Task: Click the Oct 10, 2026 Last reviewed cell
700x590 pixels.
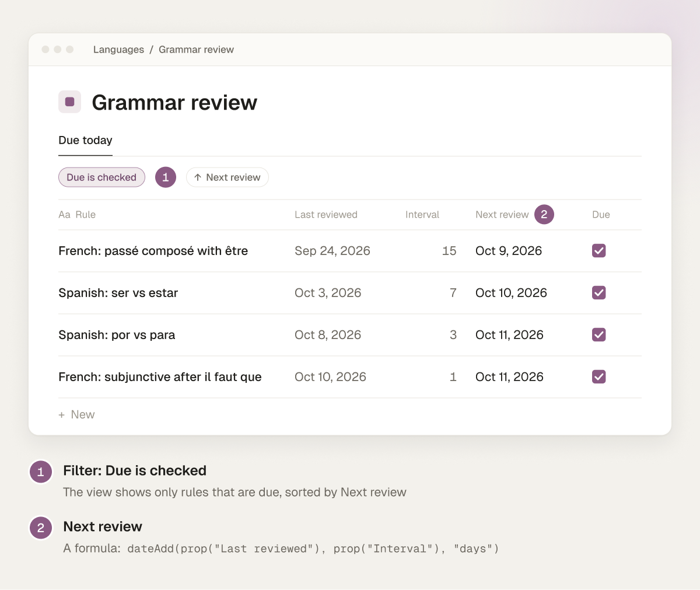Action: (x=330, y=377)
